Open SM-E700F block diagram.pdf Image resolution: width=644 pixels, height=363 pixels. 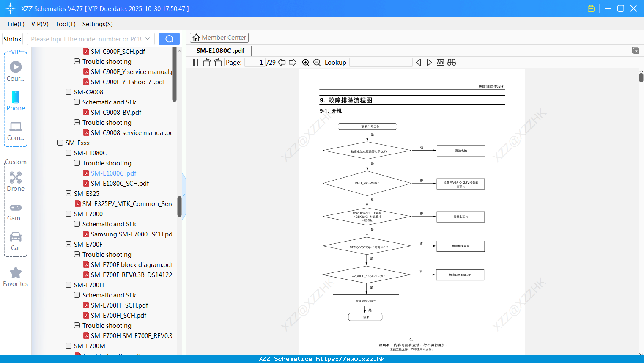click(x=127, y=264)
